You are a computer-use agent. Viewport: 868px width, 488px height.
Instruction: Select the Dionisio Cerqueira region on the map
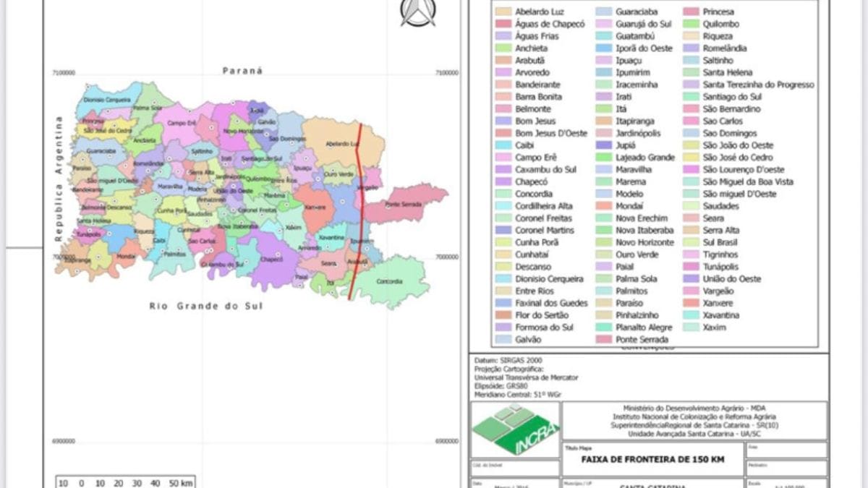[101, 99]
